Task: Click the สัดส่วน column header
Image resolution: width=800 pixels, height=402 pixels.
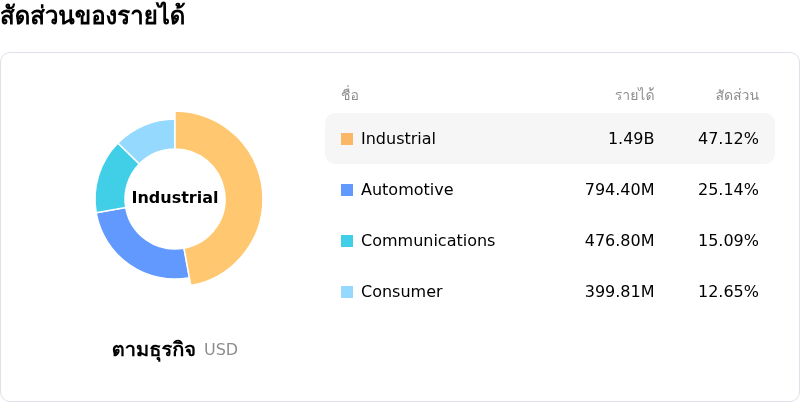Action: click(x=737, y=95)
